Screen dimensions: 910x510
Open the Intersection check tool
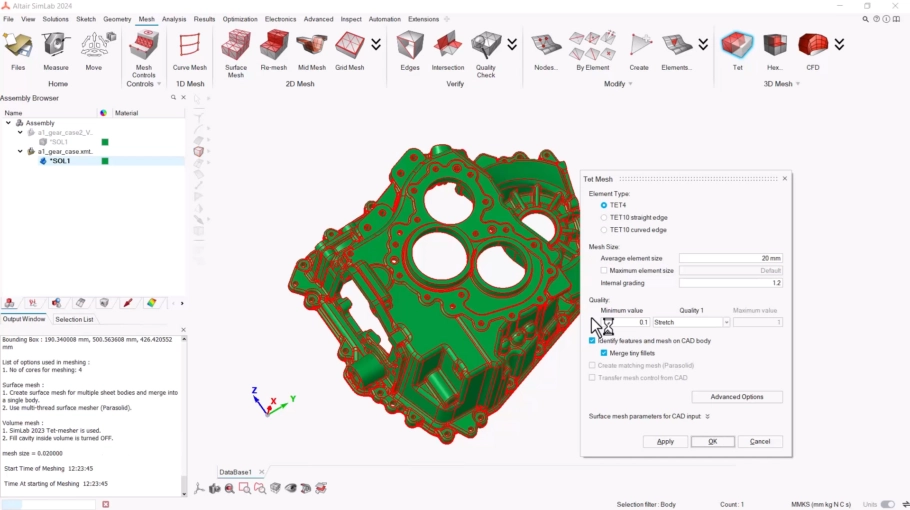(447, 51)
